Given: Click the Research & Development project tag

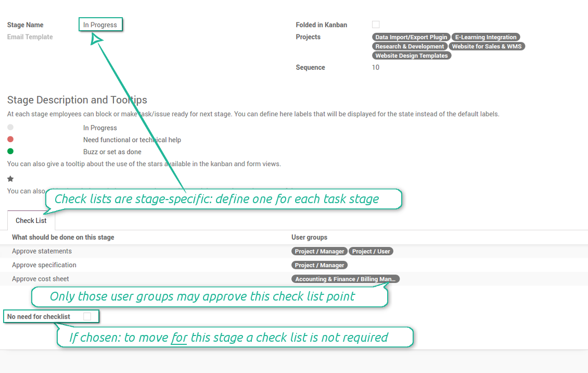Looking at the screenshot, I should [410, 46].
